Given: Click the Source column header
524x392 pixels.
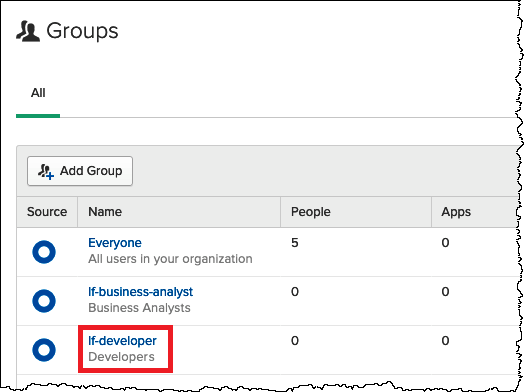Looking at the screenshot, I should (x=47, y=212).
